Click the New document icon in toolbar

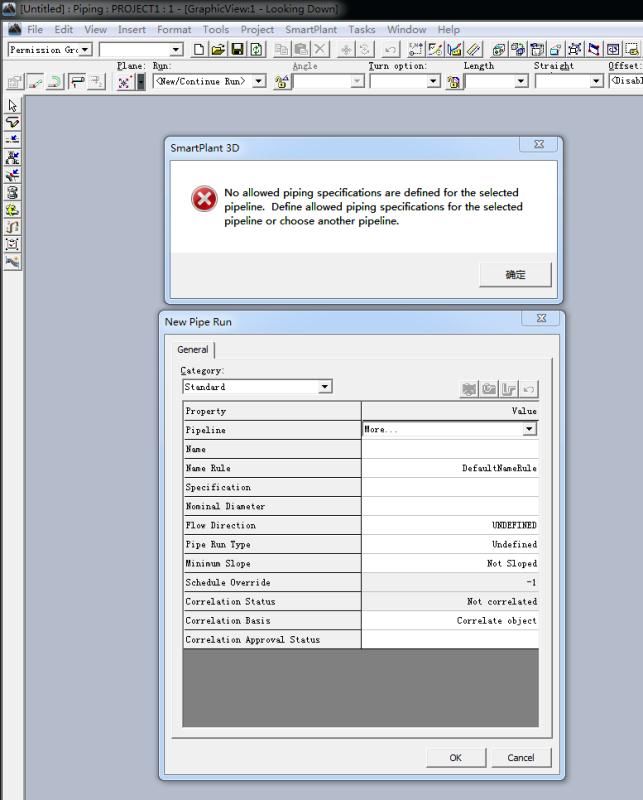click(x=199, y=49)
